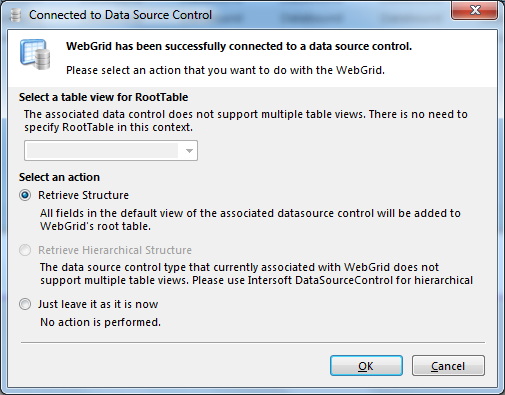Click the Just leave it as it is now label
Viewport: 505px width, 395px height.
pyautogui.click(x=98, y=304)
